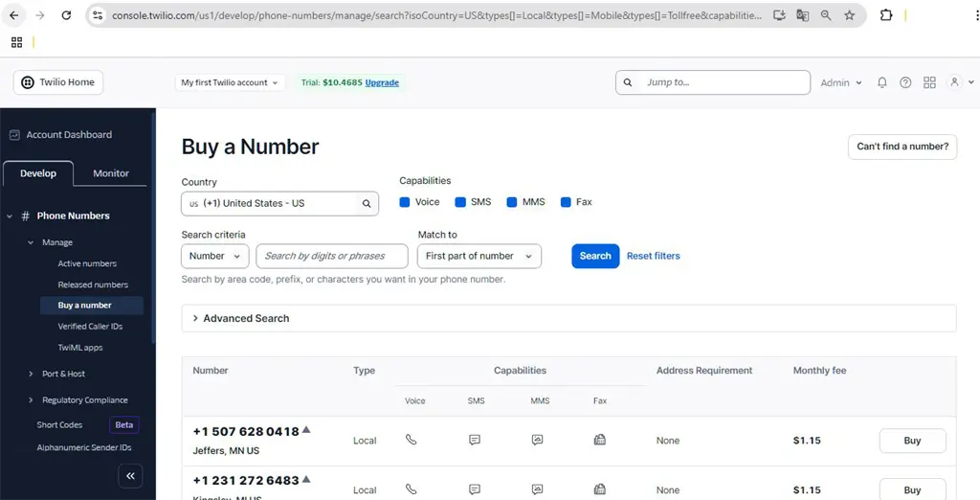Open Active numbers in sidebar
The width and height of the screenshot is (980, 500).
click(87, 263)
